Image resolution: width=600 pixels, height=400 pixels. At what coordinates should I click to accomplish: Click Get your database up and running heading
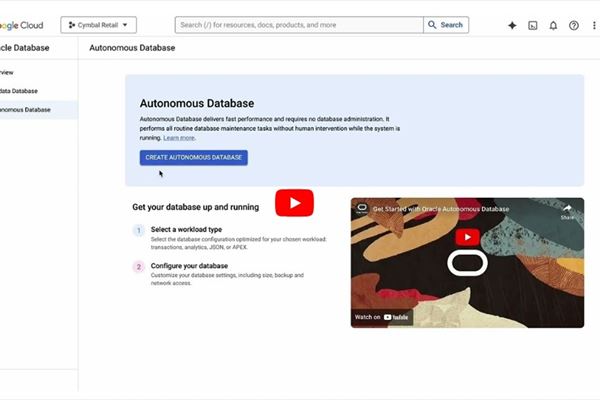pyautogui.click(x=196, y=207)
